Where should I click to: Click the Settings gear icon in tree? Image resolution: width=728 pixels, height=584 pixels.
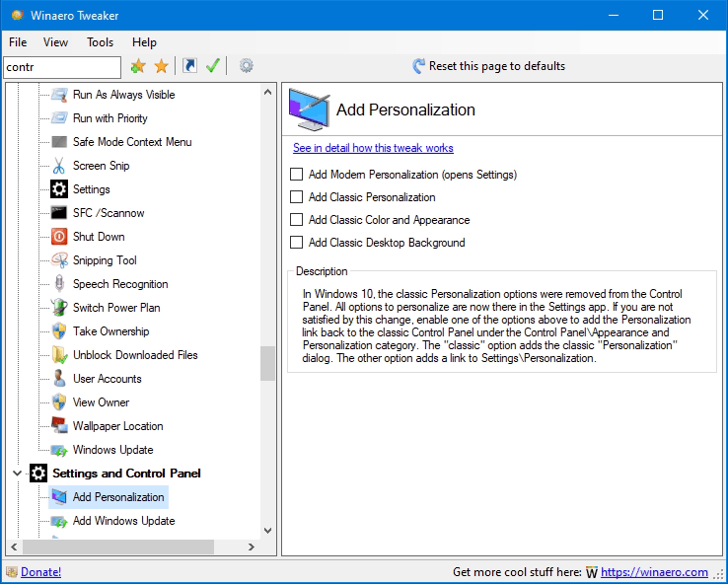[59, 189]
